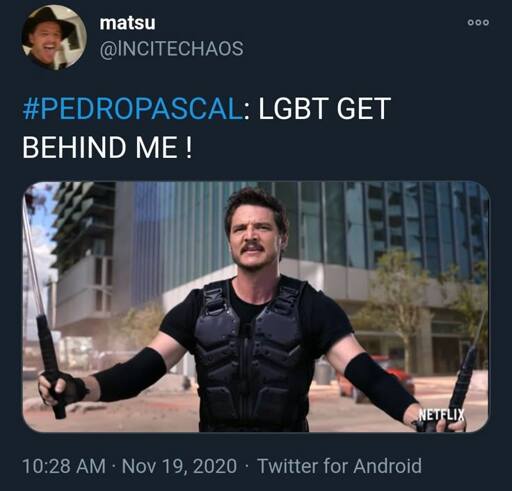
Task: Click the 10:28 AM timestamp
Action: [x=64, y=466]
